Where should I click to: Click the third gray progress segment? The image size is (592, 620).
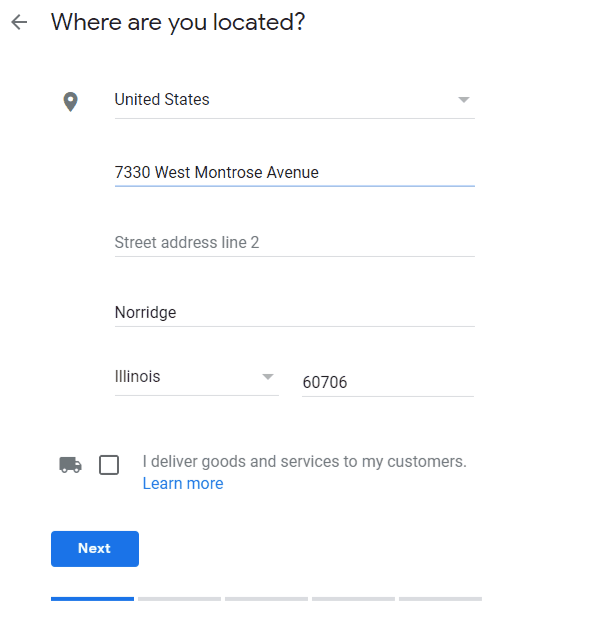266,599
